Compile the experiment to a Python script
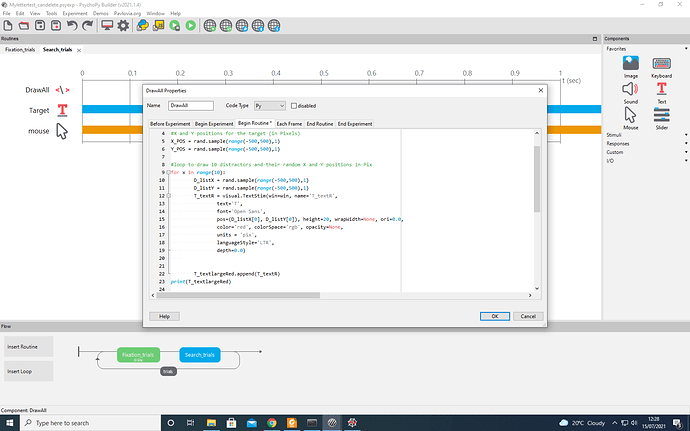The image size is (690, 431). point(142,26)
